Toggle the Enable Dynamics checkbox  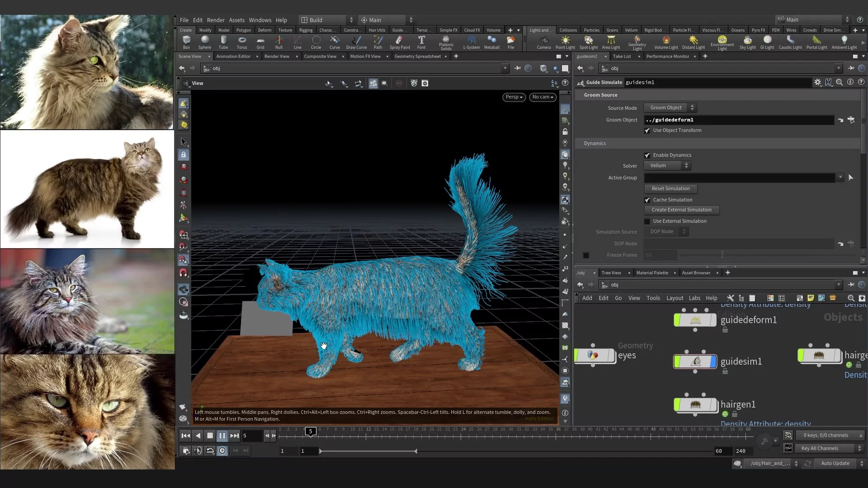pyautogui.click(x=647, y=155)
